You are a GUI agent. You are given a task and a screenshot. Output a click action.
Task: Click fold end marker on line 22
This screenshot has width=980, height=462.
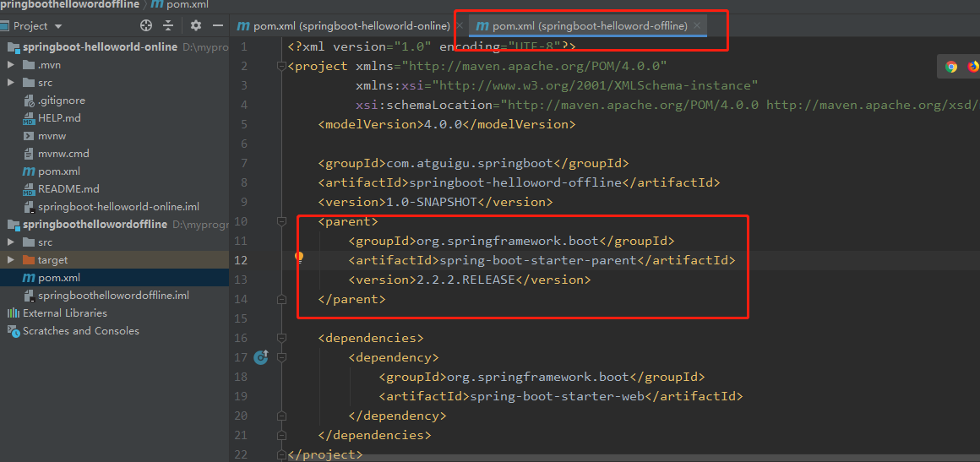[281, 454]
